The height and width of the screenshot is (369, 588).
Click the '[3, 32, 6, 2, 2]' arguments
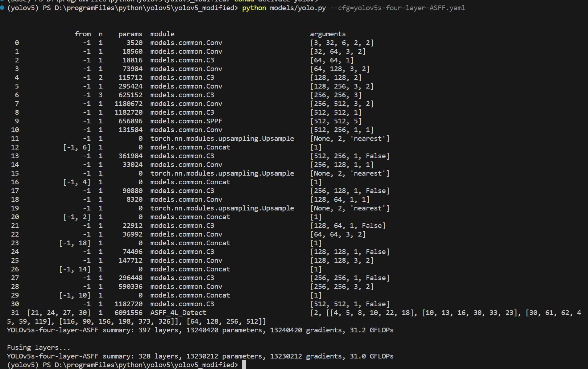point(342,42)
